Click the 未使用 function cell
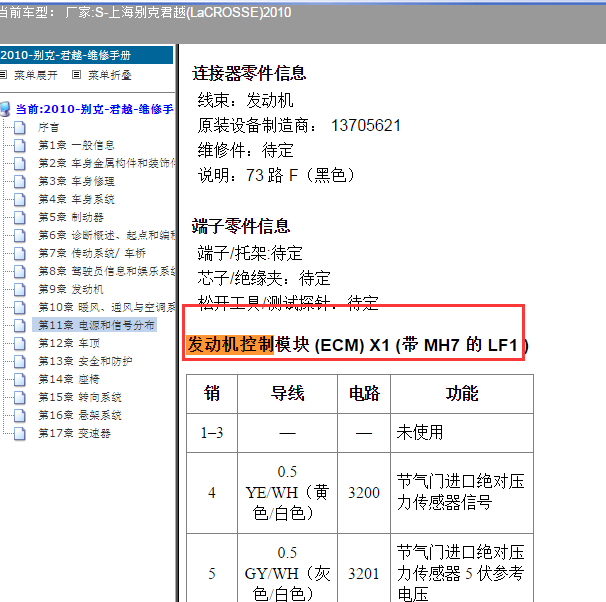The height and width of the screenshot is (602, 606). click(x=462, y=433)
